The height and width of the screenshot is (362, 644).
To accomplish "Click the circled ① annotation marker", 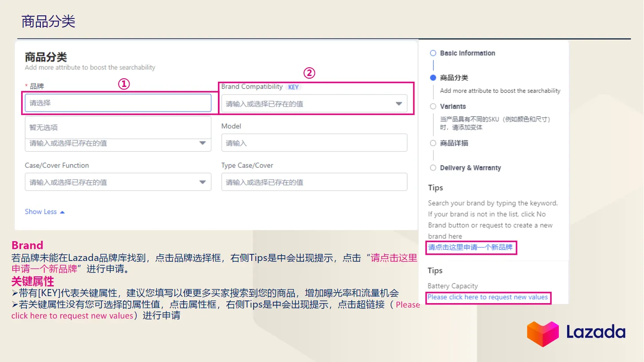I will point(124,83).
